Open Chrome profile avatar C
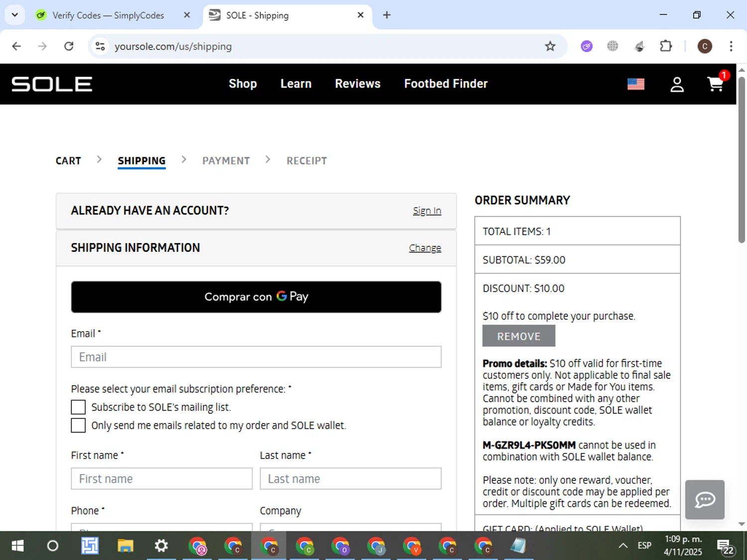Screen dimensions: 747x560 [704, 46]
